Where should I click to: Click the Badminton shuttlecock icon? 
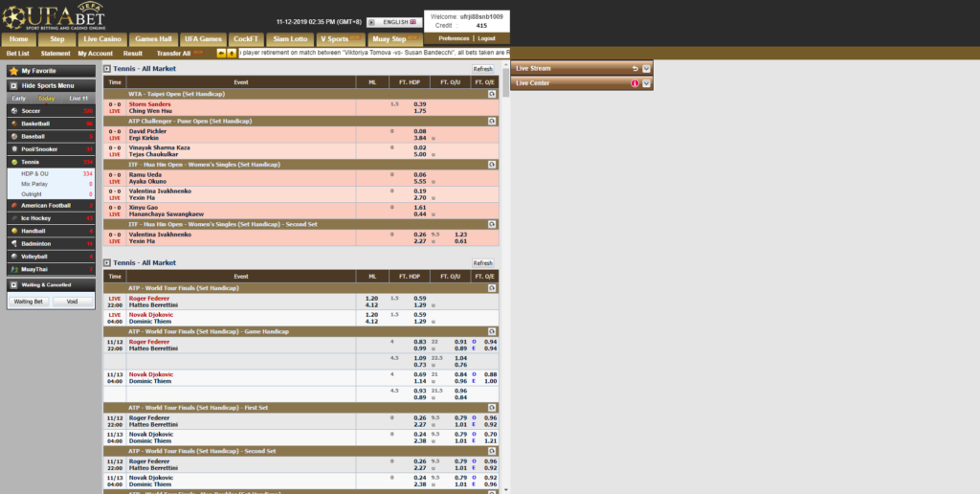click(14, 244)
